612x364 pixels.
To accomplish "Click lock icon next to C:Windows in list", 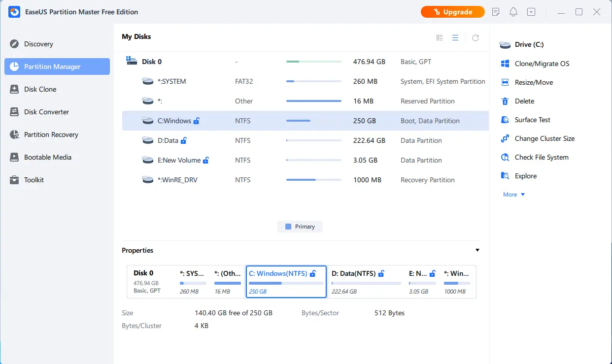I will 197,121.
